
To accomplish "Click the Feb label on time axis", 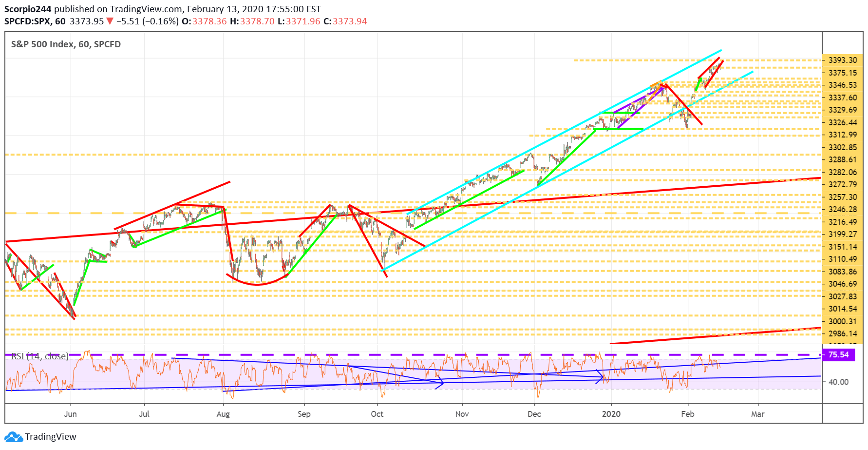I will [x=687, y=414].
